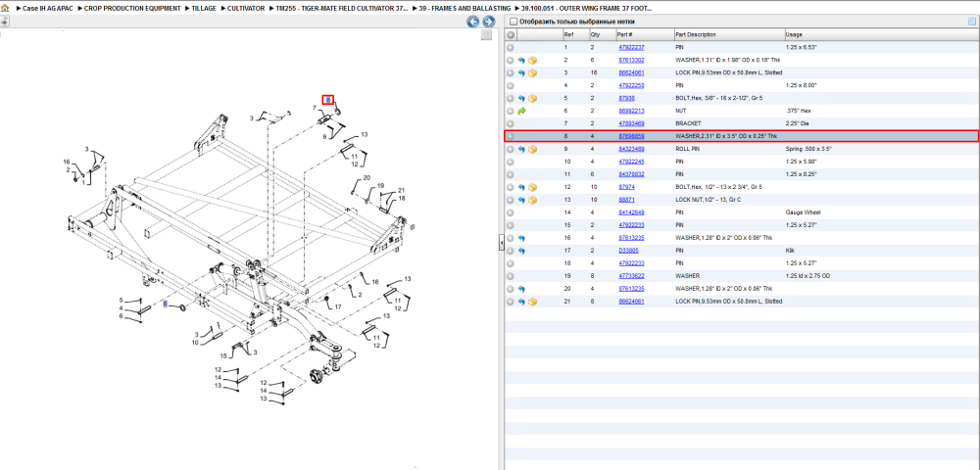Click blue arrow icon on Ref 16 washer

522,238
